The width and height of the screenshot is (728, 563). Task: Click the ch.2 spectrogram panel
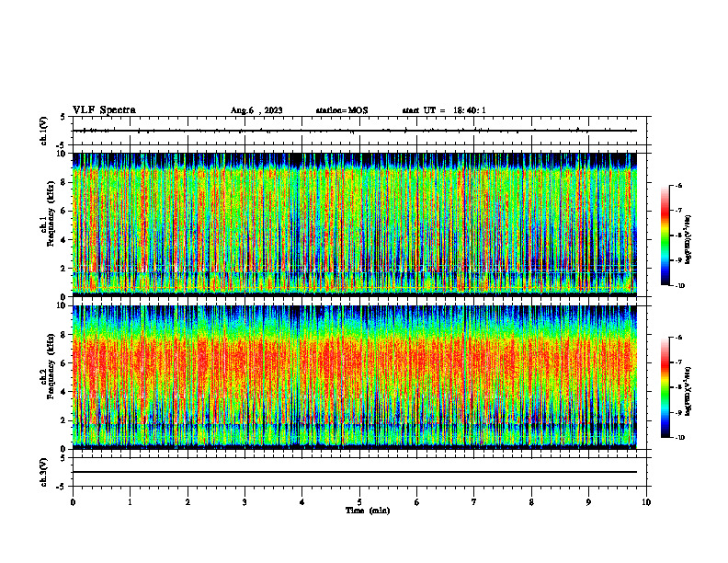[354, 377]
